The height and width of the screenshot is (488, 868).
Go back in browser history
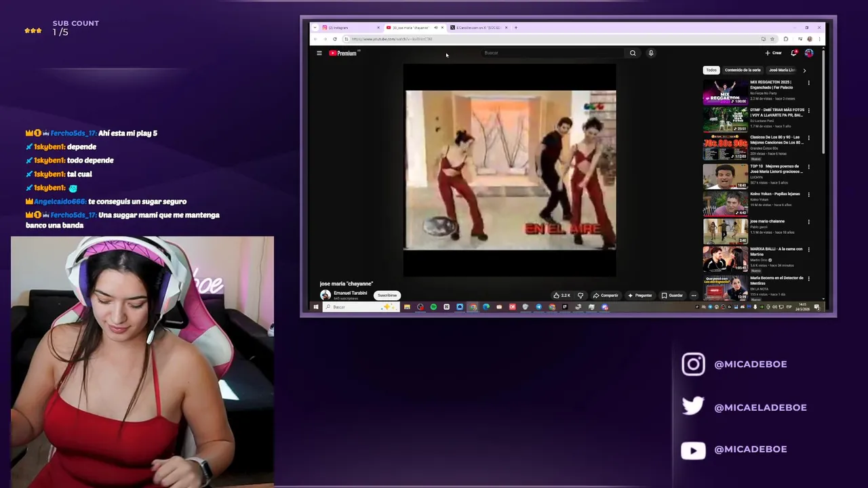coord(315,39)
